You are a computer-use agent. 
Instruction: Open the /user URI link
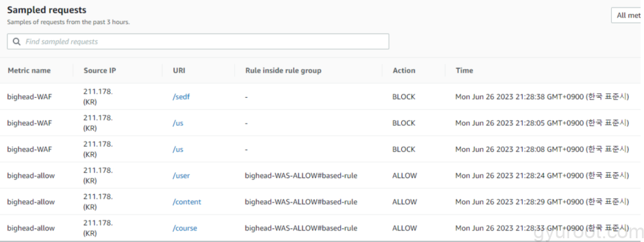pyautogui.click(x=181, y=176)
